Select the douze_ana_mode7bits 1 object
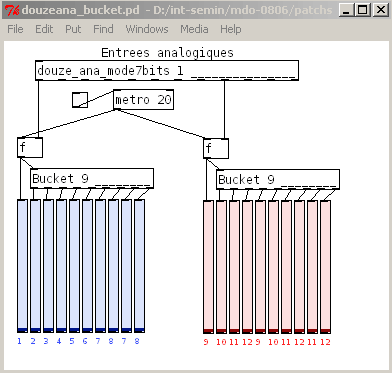Image resolution: width=392 pixels, height=373 pixels. pyautogui.click(x=167, y=70)
